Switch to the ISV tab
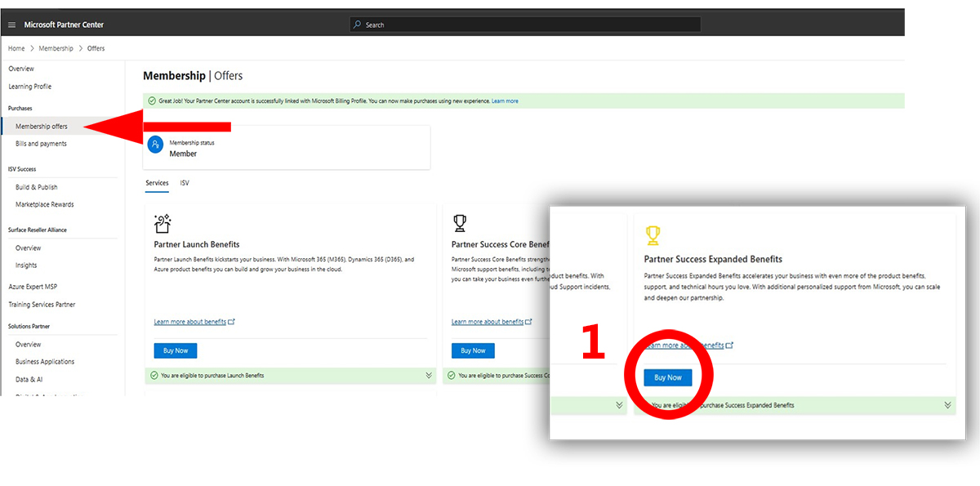Viewport: 980px width, 486px height. pyautogui.click(x=185, y=183)
